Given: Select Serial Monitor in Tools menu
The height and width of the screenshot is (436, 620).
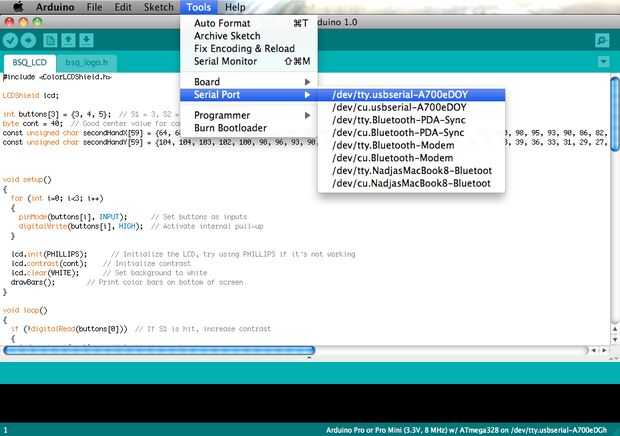Looking at the screenshot, I should tap(249, 61).
